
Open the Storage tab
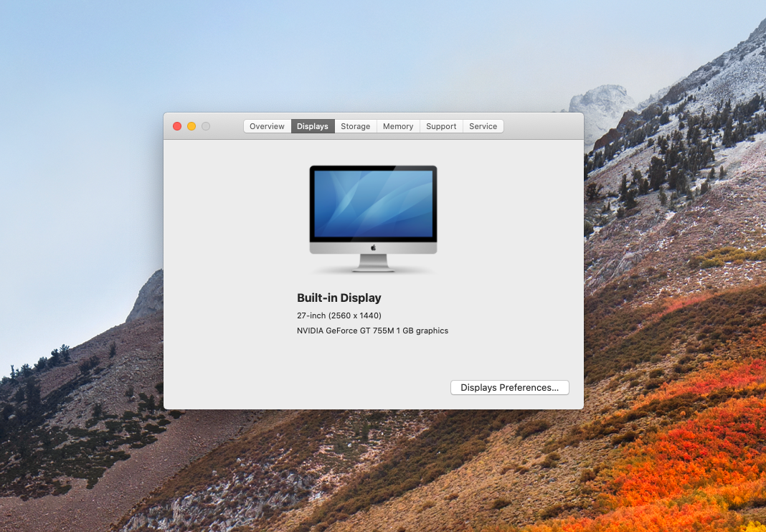[355, 126]
